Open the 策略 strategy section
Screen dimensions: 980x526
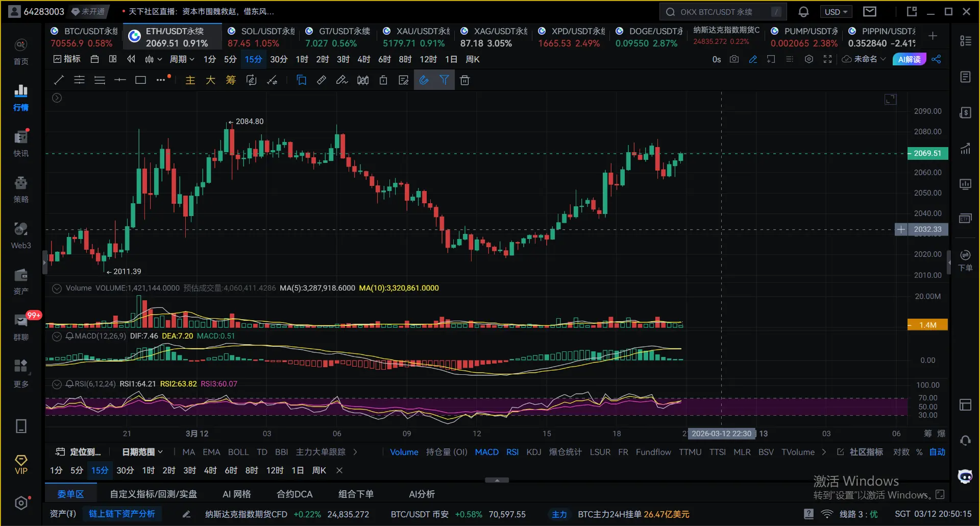(x=21, y=189)
